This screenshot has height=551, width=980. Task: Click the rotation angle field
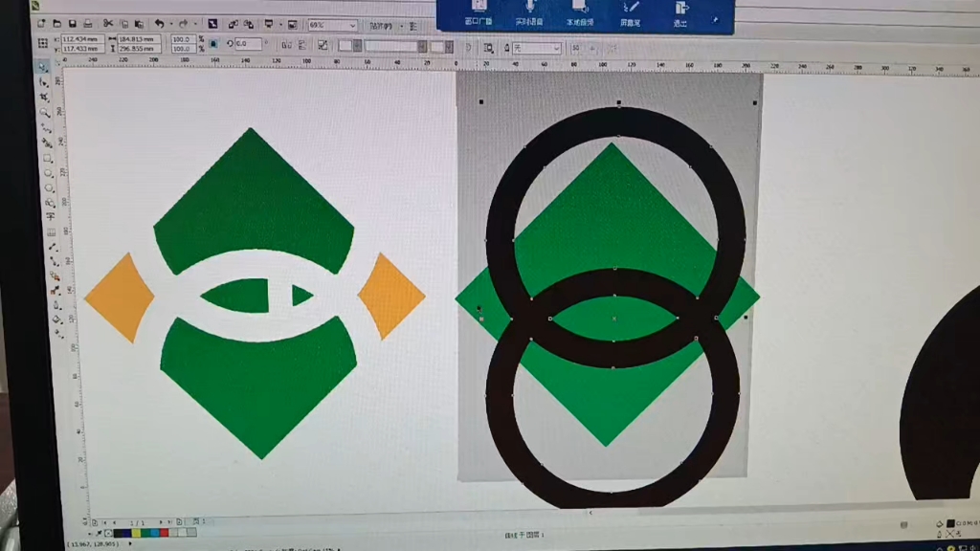[249, 44]
